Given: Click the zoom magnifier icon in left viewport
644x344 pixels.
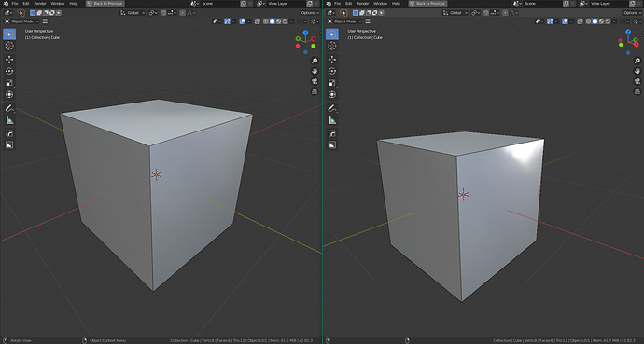Looking at the screenshot, I should [315, 61].
